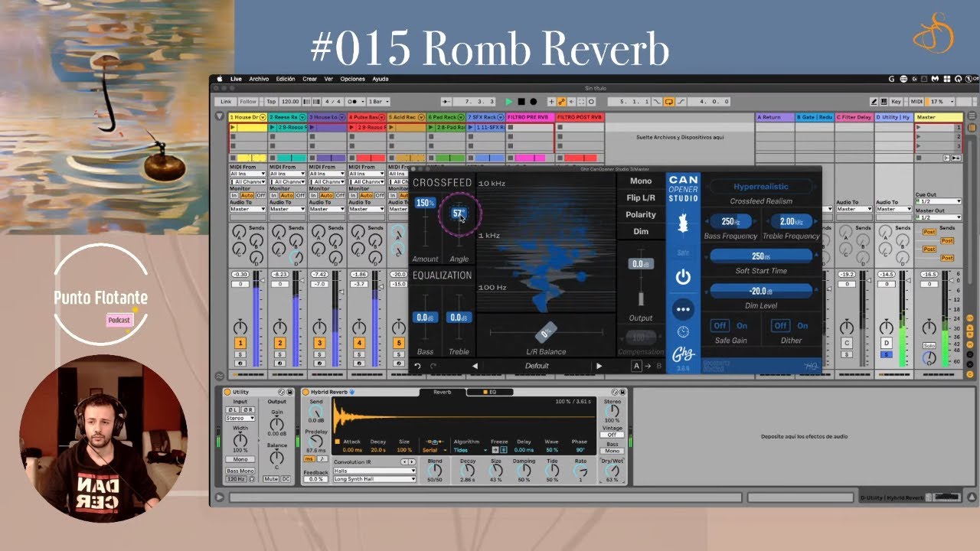Open the Utility Stereo channel mode dropdown
This screenshot has height=551, width=980.
point(240,419)
